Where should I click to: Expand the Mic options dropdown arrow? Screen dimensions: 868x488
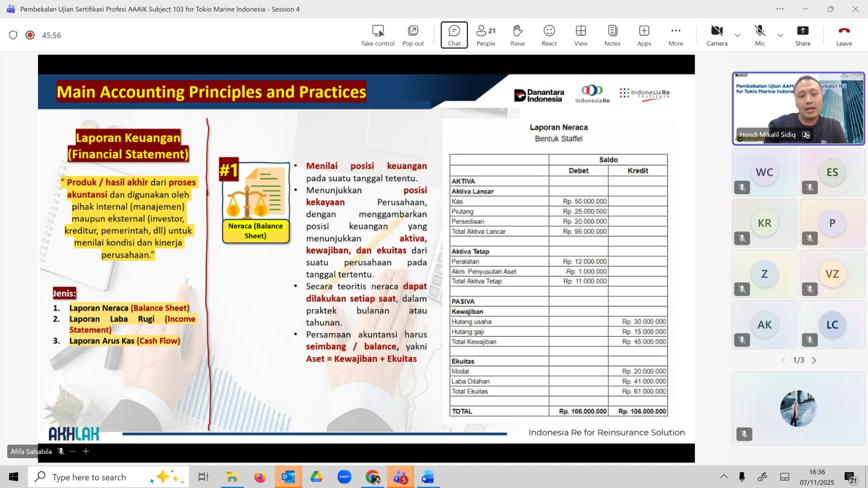tap(780, 35)
